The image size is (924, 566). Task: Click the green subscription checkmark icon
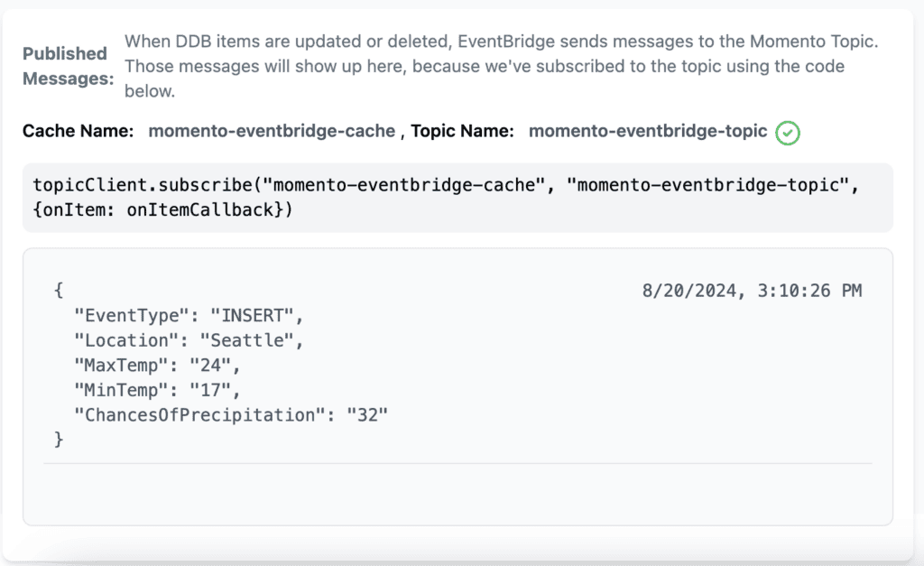pos(787,133)
